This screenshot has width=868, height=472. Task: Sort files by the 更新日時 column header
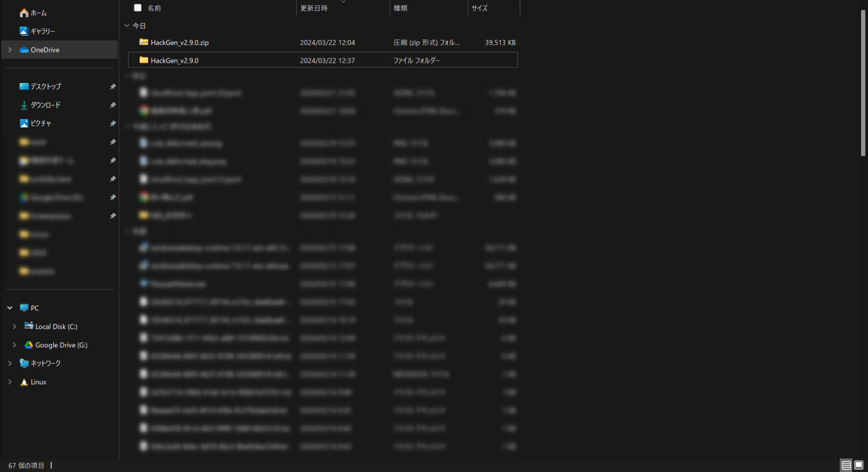click(314, 8)
